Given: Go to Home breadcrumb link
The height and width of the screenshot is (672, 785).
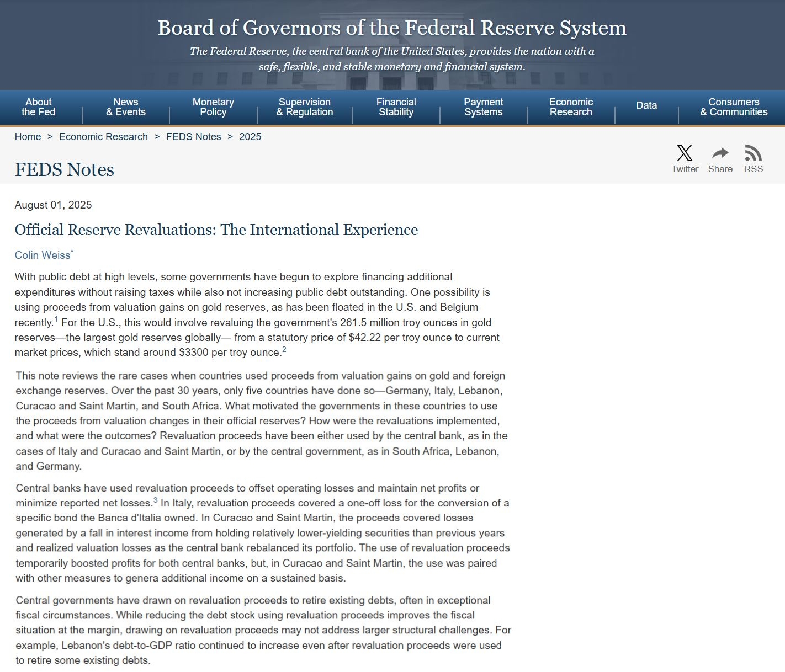Looking at the screenshot, I should tap(28, 137).
